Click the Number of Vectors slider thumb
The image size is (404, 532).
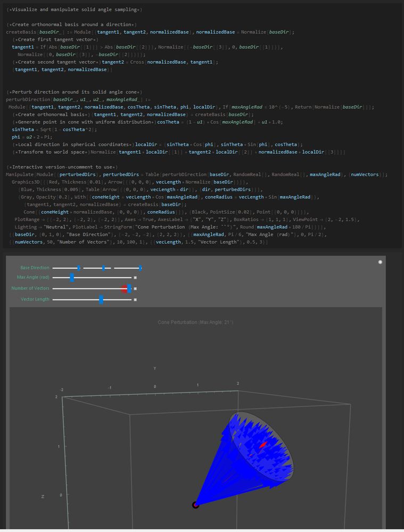[x=129, y=289]
